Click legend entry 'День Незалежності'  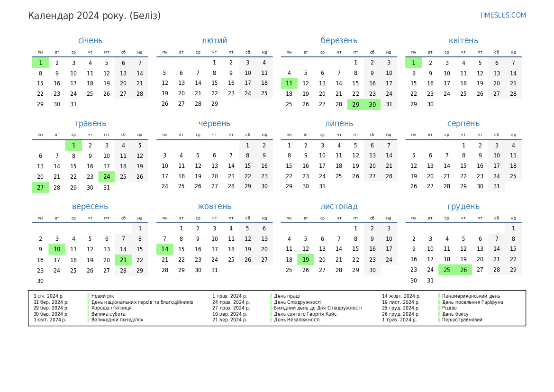297,319
